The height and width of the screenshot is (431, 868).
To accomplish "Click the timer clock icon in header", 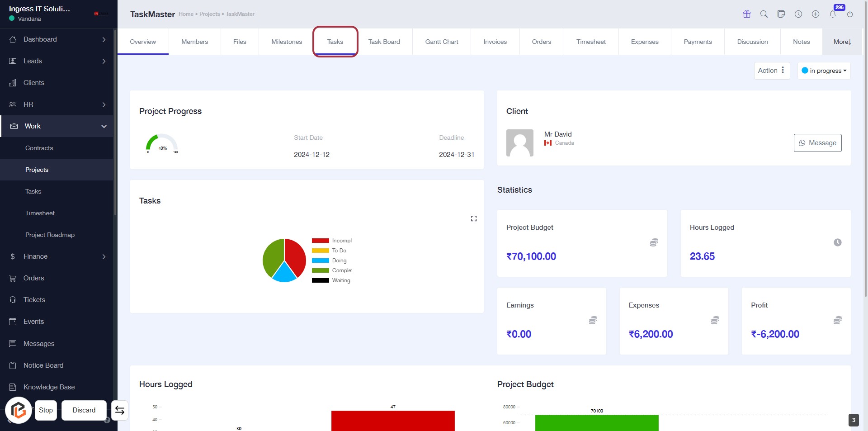I will click(x=798, y=14).
